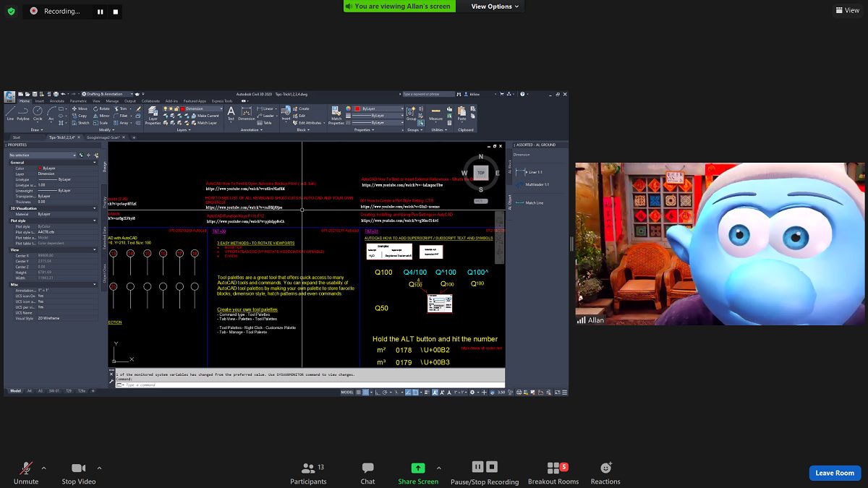Image resolution: width=868 pixels, height=488 pixels.
Task: Stop Video in Zoom toolbar
Action: coord(78,473)
